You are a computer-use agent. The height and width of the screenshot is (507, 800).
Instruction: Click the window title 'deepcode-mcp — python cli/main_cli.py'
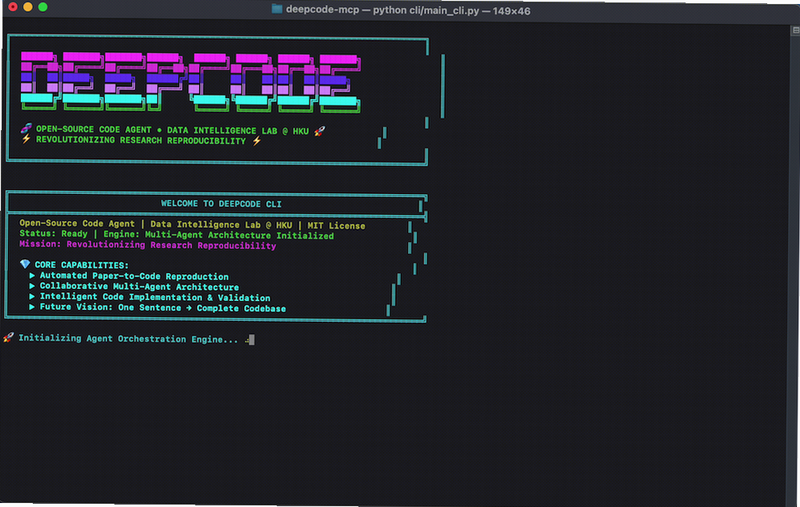382,10
